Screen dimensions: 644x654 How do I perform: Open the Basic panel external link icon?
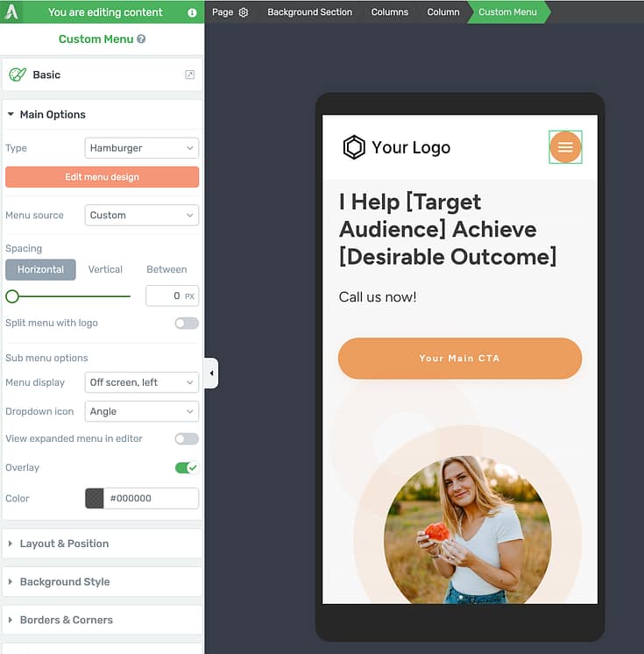coord(189,75)
